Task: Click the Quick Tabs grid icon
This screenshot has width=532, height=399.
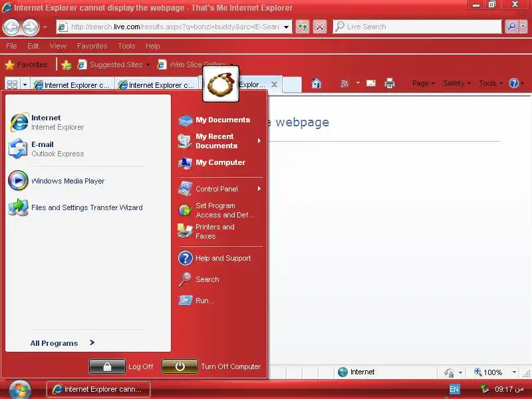Action: click(12, 84)
